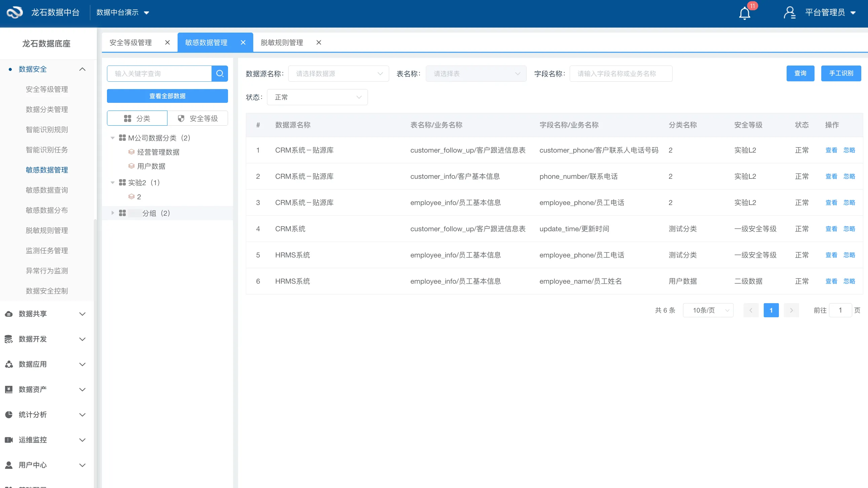The height and width of the screenshot is (488, 868).
Task: Close the 脱敏规则管理 tab
Action: coord(318,42)
